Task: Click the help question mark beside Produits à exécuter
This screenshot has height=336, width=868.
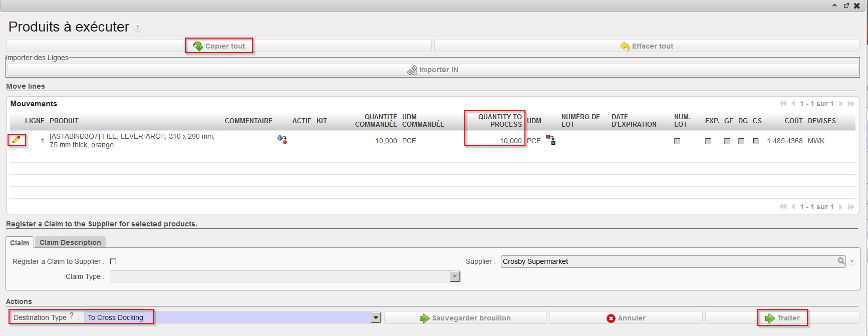Action: click(138, 28)
